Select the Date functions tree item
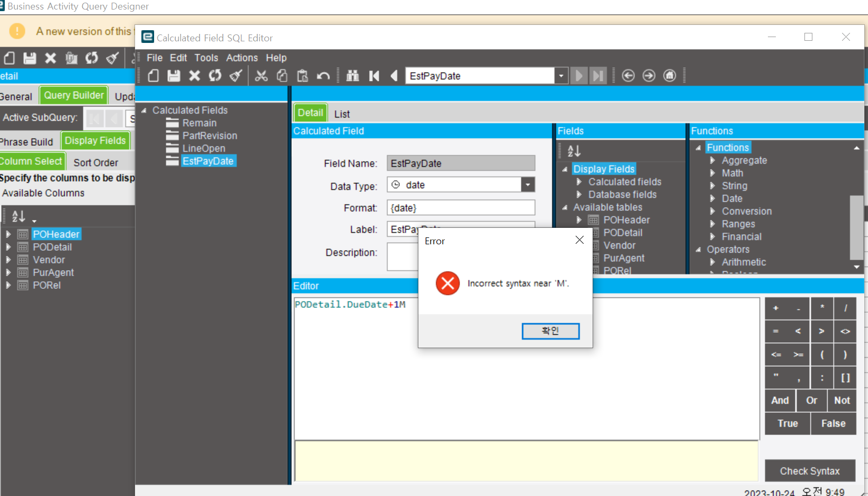The image size is (868, 496). pos(732,198)
